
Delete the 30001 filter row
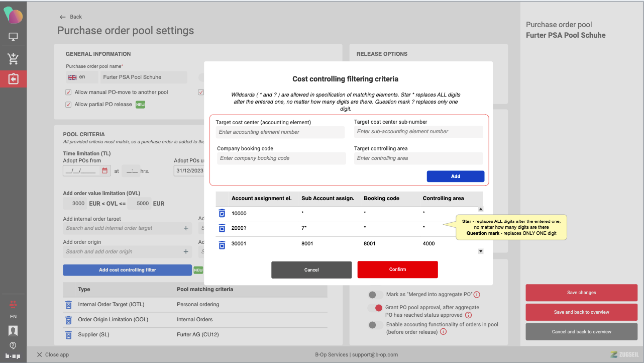(x=222, y=245)
